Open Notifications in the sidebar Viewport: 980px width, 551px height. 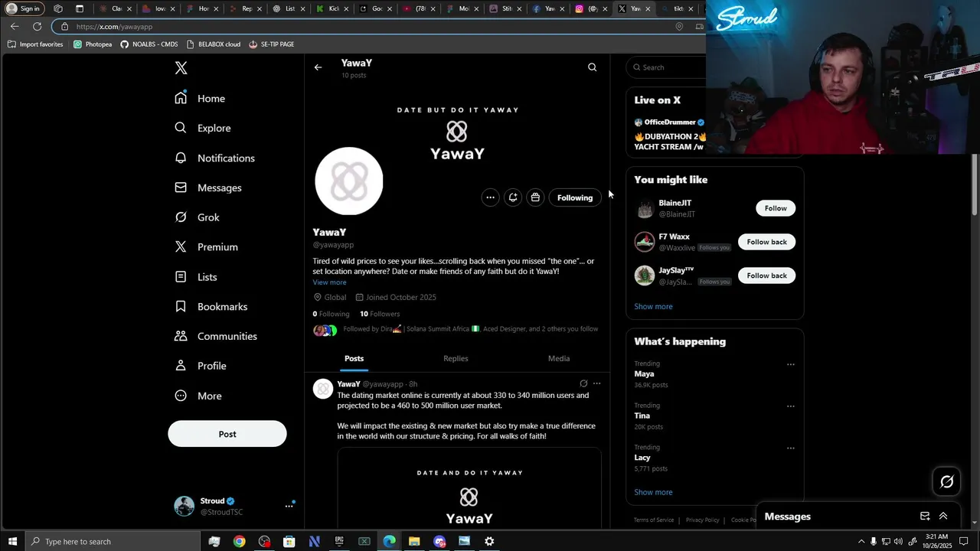(x=214, y=158)
